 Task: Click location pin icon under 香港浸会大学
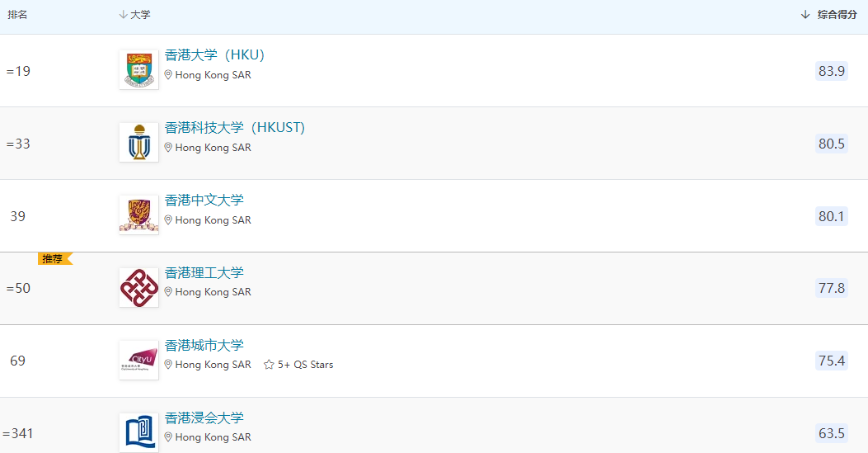168,437
